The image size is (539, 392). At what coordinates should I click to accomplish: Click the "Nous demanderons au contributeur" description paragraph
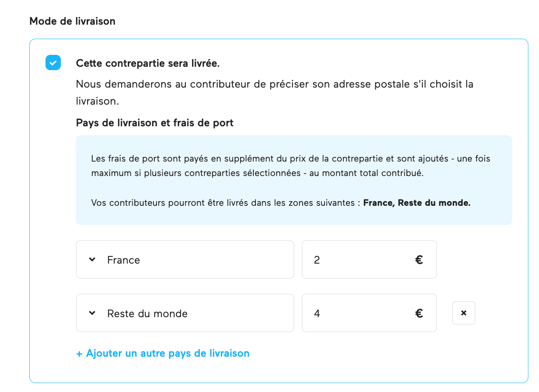click(274, 84)
